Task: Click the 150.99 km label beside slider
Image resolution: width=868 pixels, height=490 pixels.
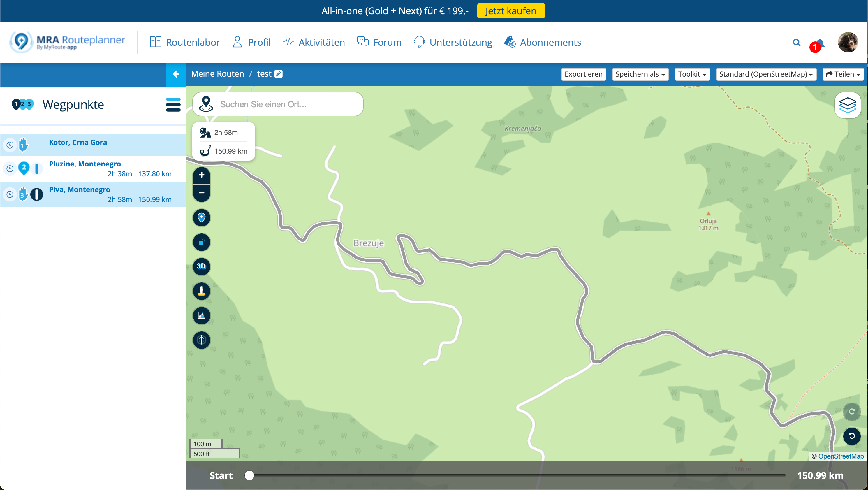Action: coord(820,475)
